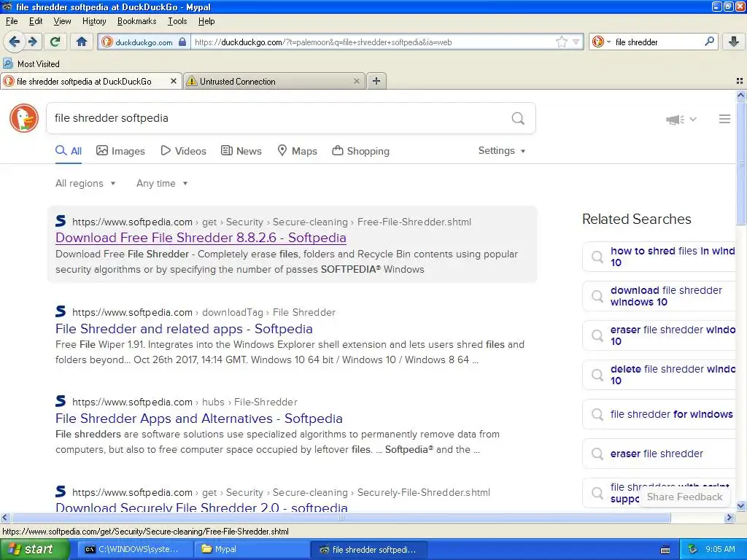Open Download Securely File Shredder 2.0 link
The height and width of the screenshot is (560, 747).
pos(201,507)
